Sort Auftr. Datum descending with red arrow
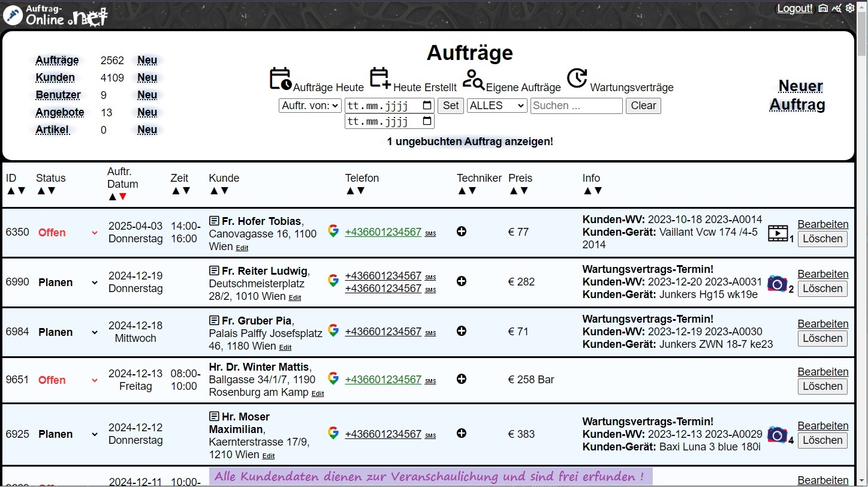This screenshot has width=868, height=487. (x=123, y=197)
